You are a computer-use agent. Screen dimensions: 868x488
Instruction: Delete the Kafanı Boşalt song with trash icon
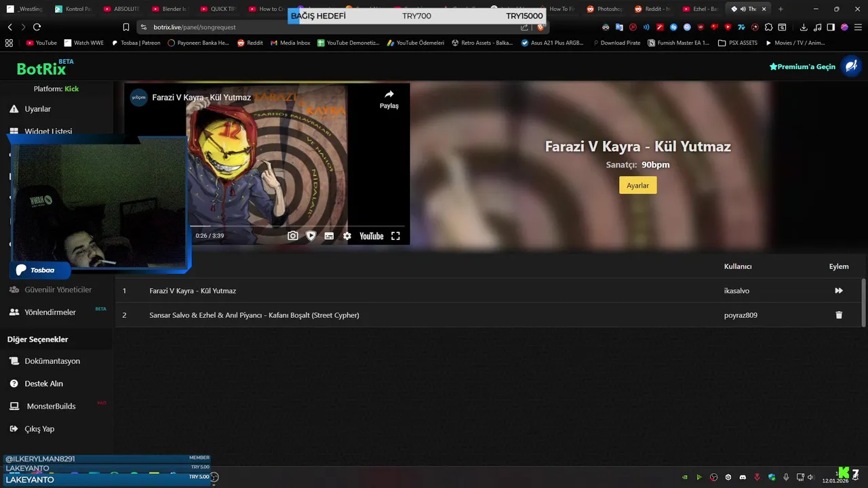(x=839, y=315)
